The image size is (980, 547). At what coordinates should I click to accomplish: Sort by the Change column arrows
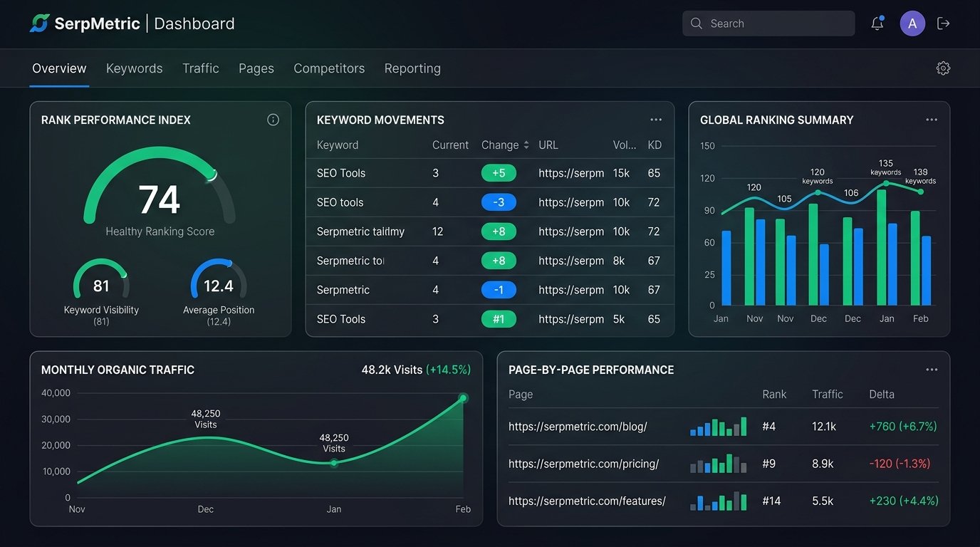pos(526,145)
